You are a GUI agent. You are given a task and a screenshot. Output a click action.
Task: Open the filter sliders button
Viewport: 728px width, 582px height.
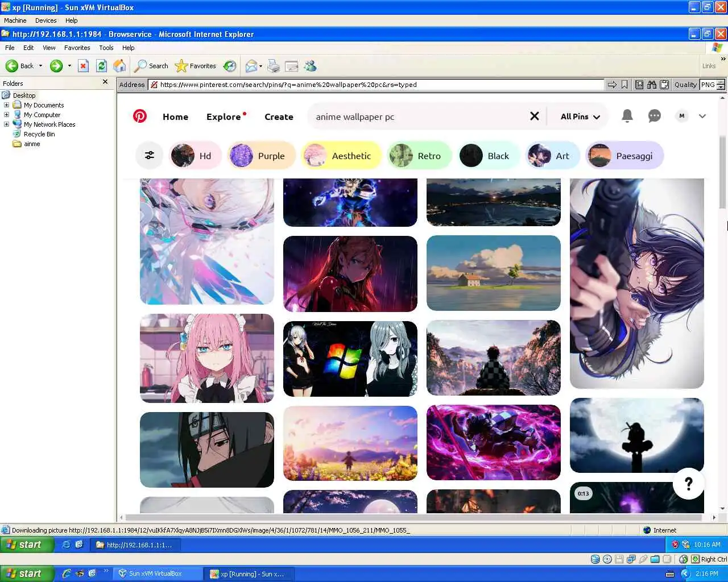click(150, 155)
